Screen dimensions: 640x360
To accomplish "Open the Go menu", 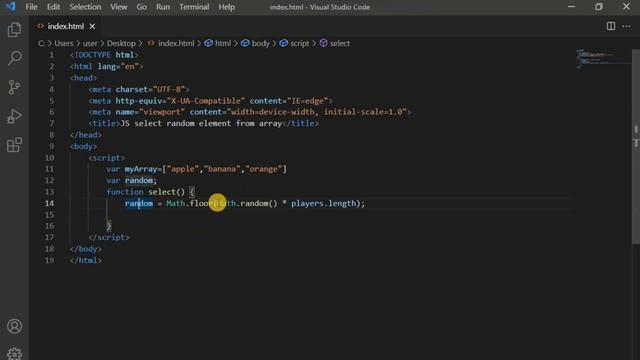I will [x=142, y=7].
